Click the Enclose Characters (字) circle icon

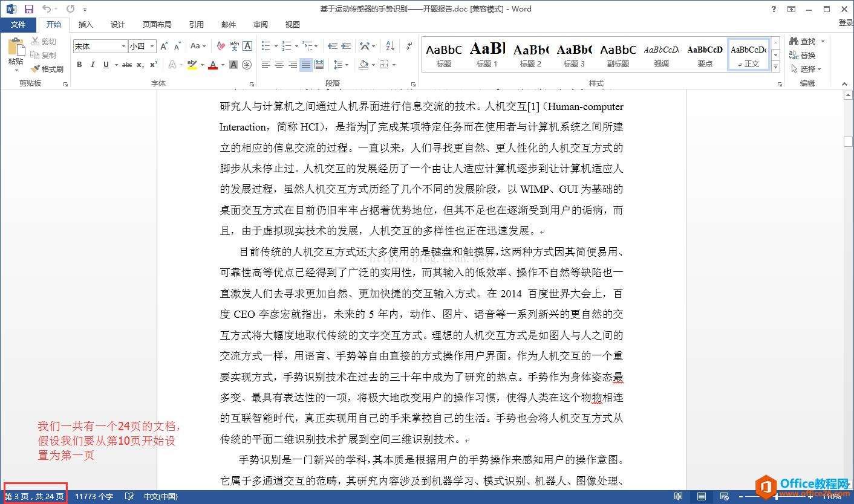(247, 65)
